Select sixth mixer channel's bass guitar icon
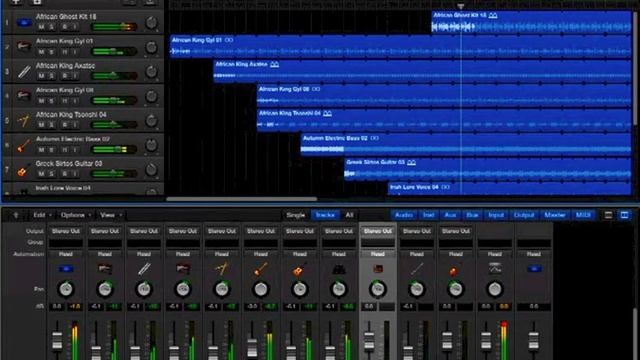Image resolution: width=640 pixels, height=360 pixels. [x=261, y=269]
